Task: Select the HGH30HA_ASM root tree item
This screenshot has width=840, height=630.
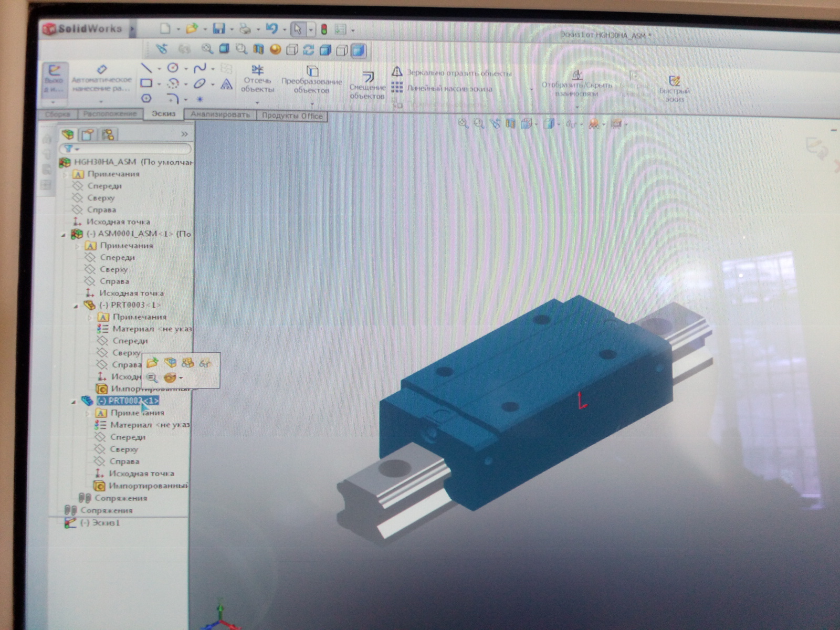Action: point(126,162)
